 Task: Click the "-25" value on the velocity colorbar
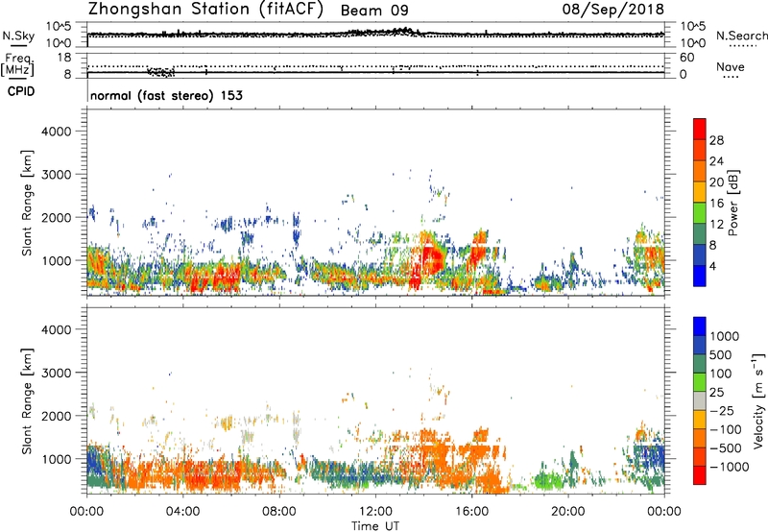pyautogui.click(x=721, y=411)
